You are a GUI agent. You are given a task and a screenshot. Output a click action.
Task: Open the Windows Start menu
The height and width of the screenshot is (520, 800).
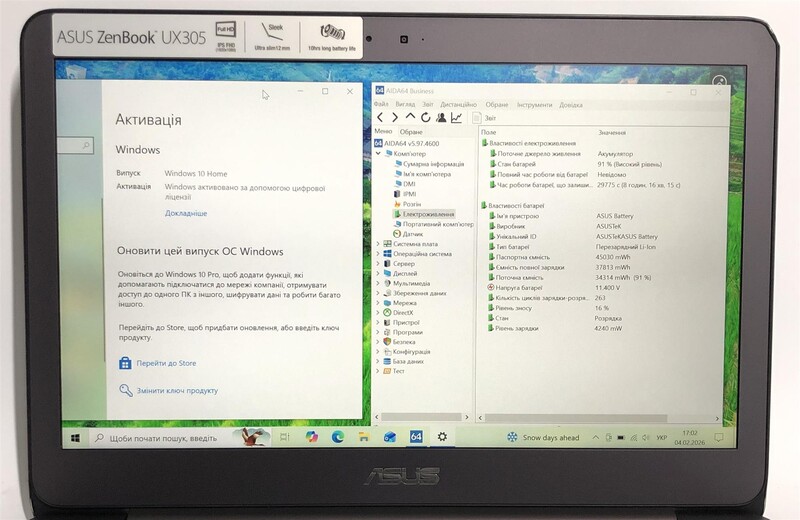(x=76, y=438)
